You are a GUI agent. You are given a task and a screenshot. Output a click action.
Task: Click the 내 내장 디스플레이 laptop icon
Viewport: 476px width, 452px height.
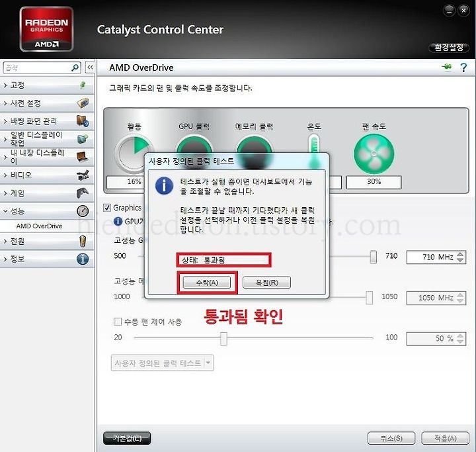pyautogui.click(x=82, y=157)
